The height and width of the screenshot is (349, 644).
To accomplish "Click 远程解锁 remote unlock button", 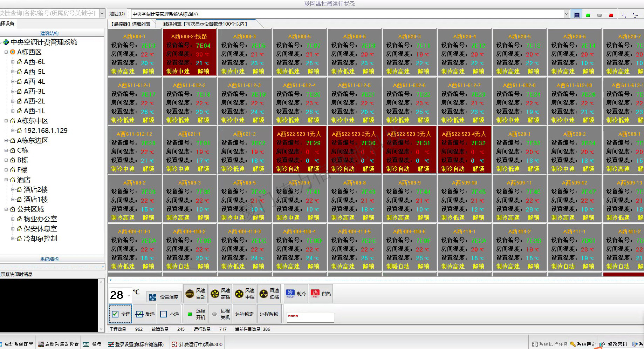I will pos(269,314).
